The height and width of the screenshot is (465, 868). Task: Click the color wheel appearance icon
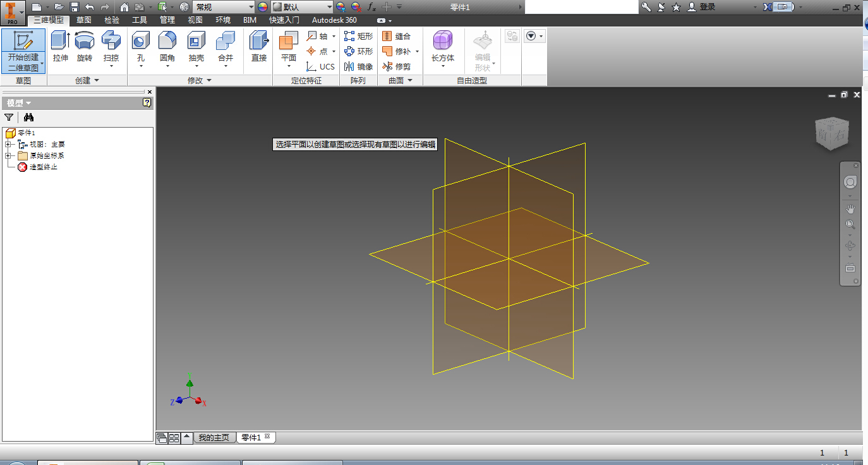[263, 7]
